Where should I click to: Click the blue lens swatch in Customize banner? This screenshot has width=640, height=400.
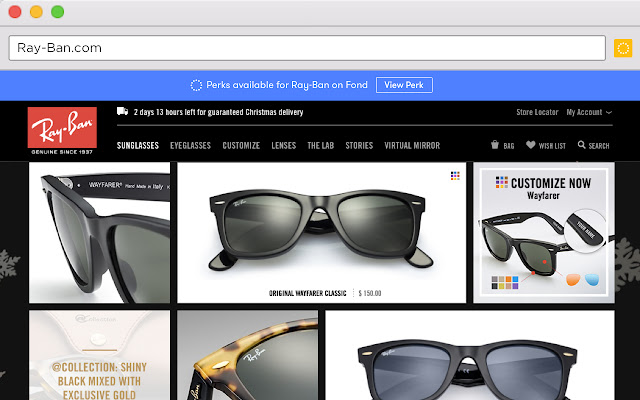pos(592,280)
